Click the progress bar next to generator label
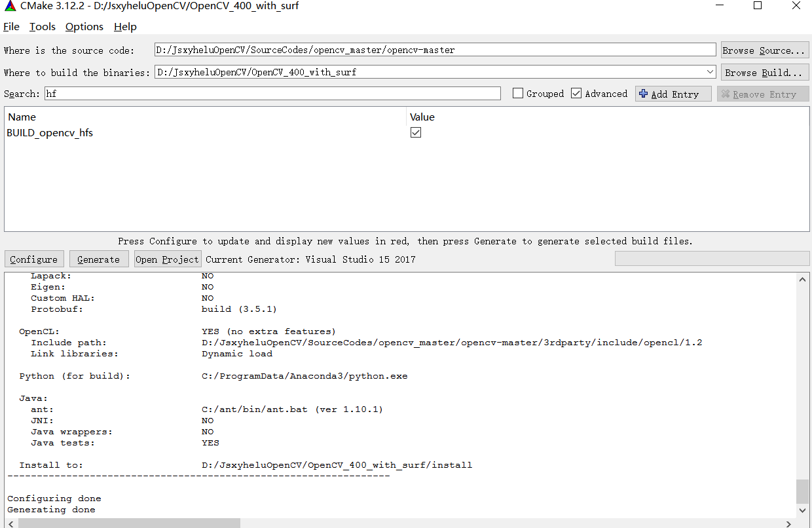 click(712, 259)
